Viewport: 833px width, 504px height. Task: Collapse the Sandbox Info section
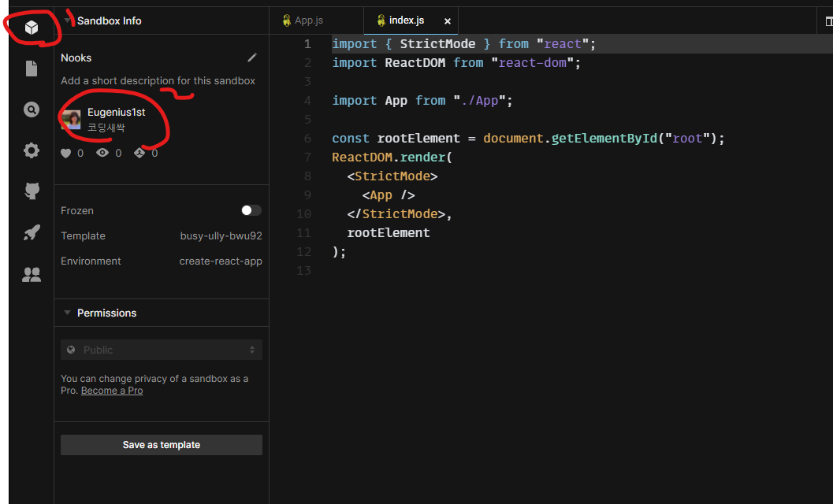[68, 20]
